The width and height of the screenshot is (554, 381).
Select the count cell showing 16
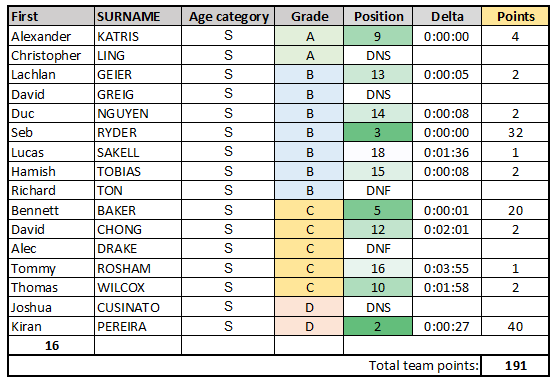[52, 345]
